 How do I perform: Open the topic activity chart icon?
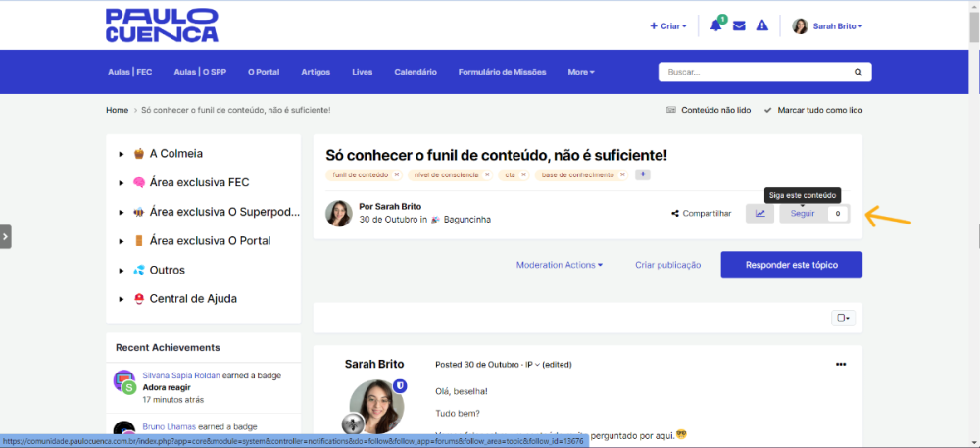[760, 213]
